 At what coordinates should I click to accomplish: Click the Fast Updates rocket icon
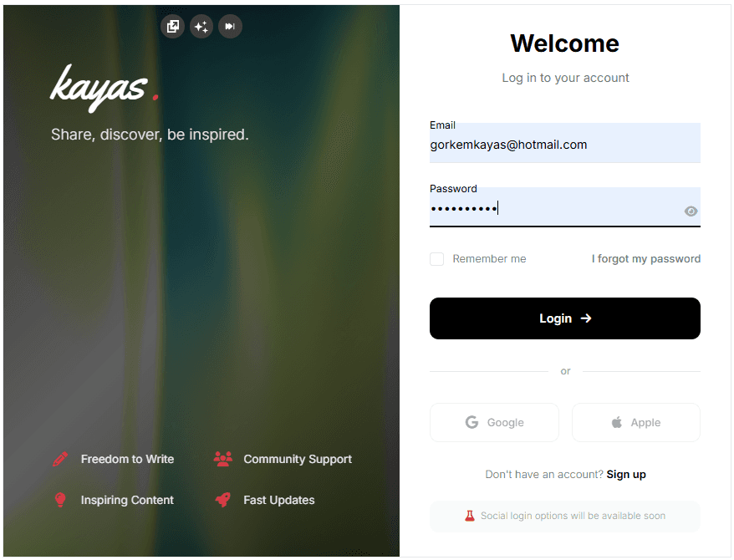223,500
